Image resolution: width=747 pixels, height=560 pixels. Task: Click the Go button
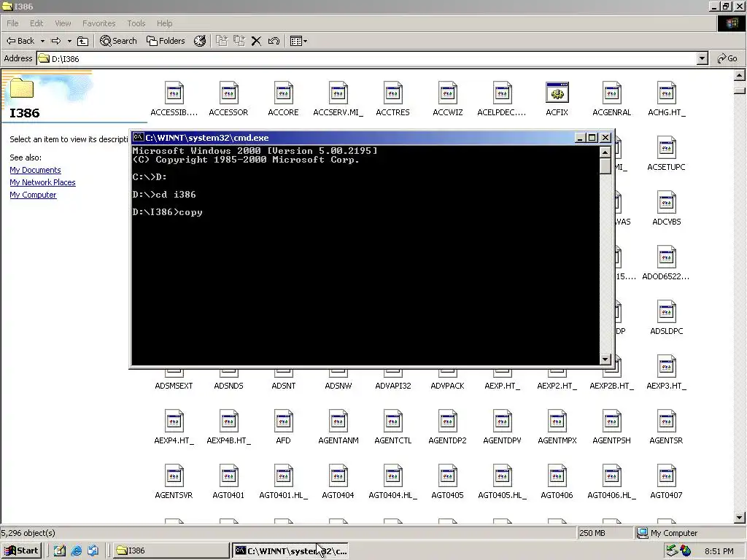coord(727,58)
